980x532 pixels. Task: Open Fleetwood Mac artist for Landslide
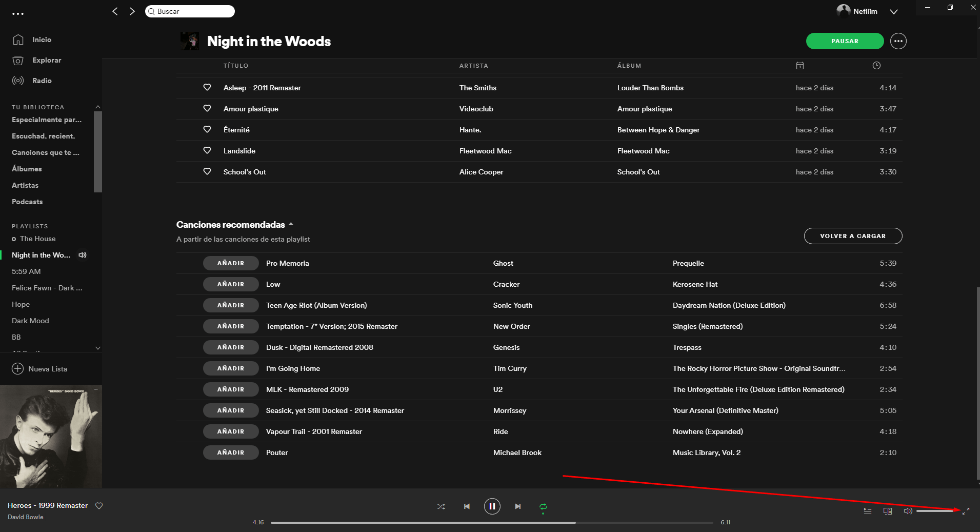[x=485, y=151]
